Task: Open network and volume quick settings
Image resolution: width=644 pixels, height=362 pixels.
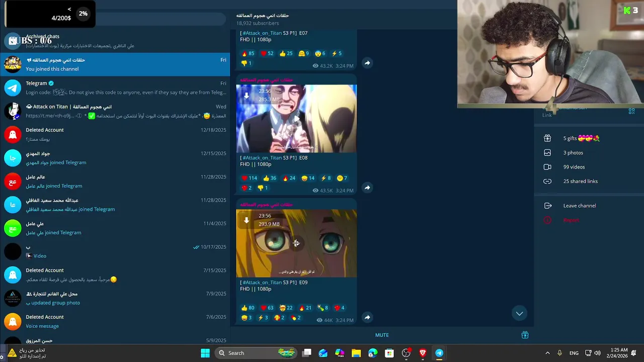Action: tap(593, 353)
